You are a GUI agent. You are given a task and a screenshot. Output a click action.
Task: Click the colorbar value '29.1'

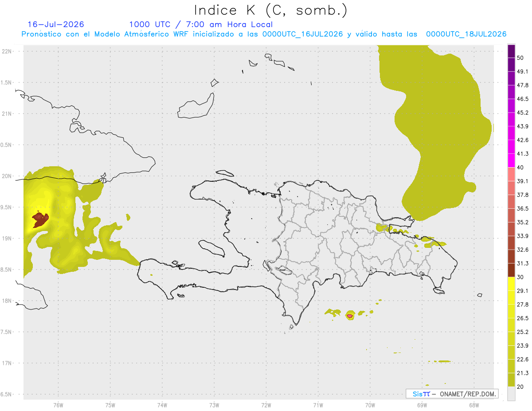tap(523, 291)
